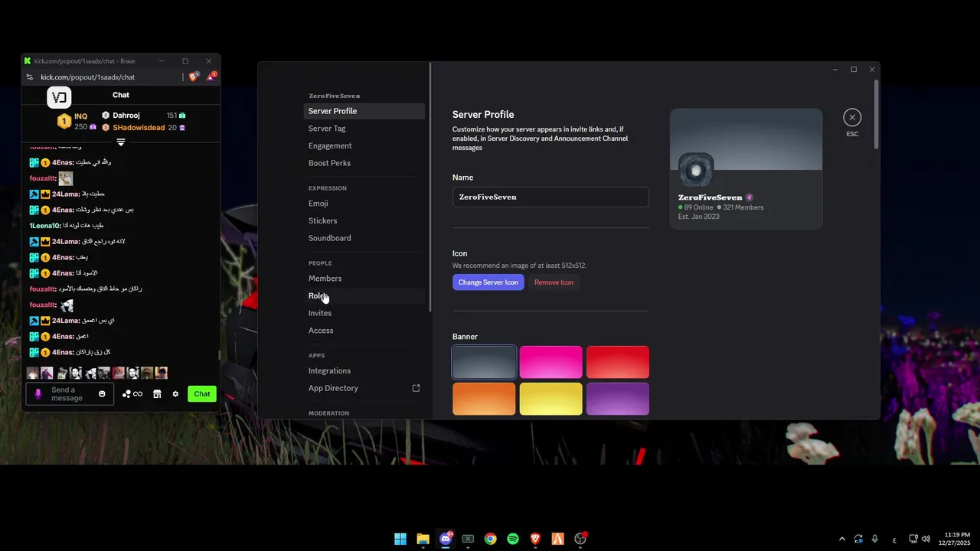Open the Integrations settings page
980x551 pixels.
364,371
